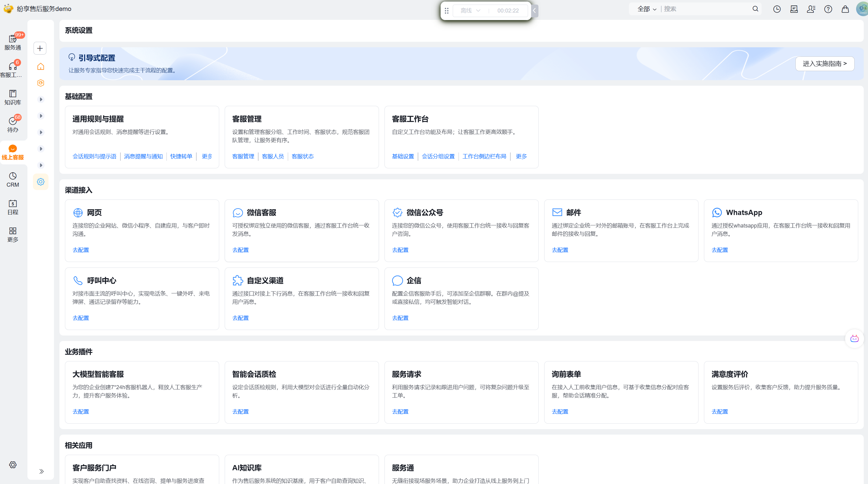Open the 离线 status dropdown

click(x=470, y=10)
